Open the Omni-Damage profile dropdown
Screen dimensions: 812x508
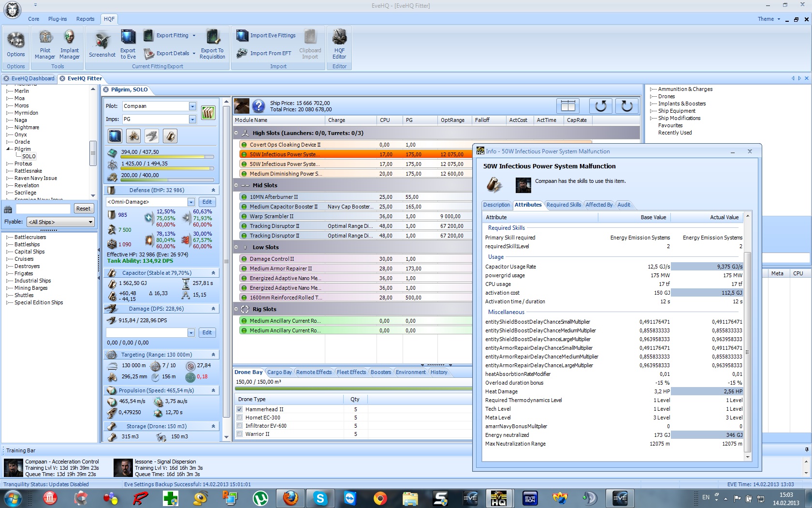(x=191, y=202)
